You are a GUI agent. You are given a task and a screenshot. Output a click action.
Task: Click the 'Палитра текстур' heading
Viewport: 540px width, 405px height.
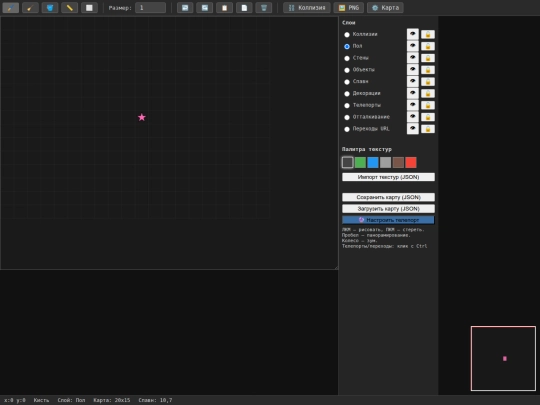coord(367,149)
